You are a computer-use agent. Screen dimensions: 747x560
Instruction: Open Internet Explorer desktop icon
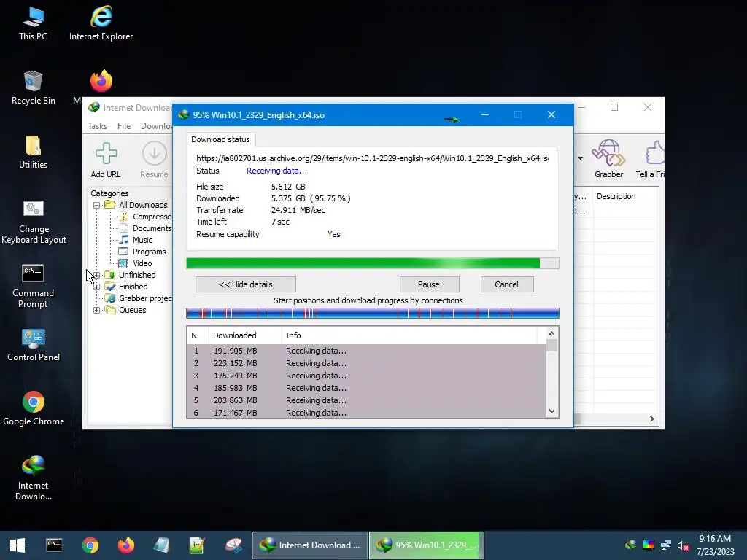[x=101, y=17]
